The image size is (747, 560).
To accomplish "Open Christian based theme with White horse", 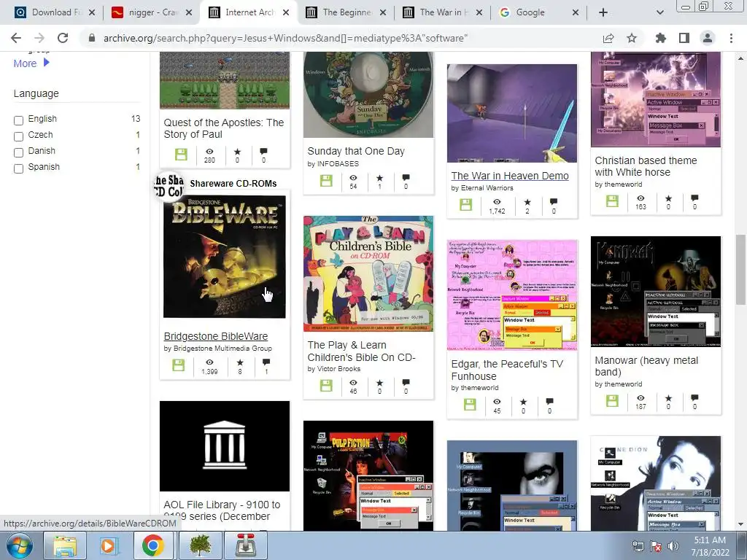I will pos(646,166).
